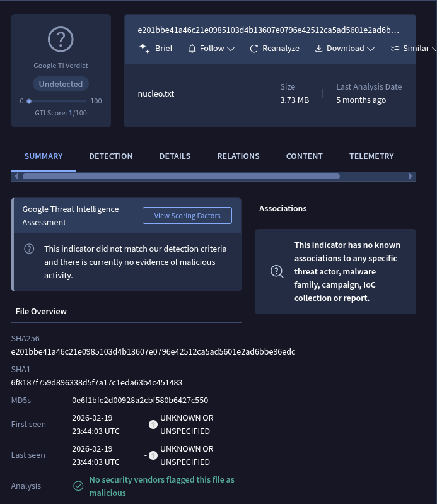Click the question icon beside detection criteria text
Screen dimensions: 437x504
coord(29,249)
